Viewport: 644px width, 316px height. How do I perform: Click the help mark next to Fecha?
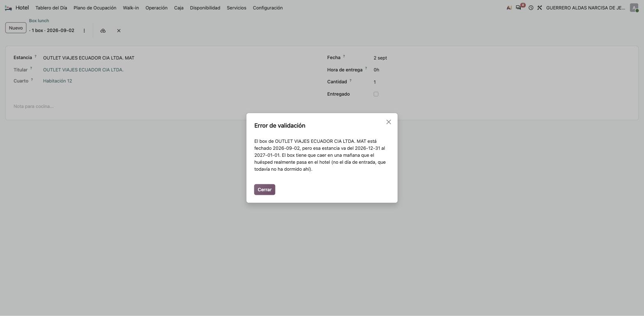coord(344,56)
